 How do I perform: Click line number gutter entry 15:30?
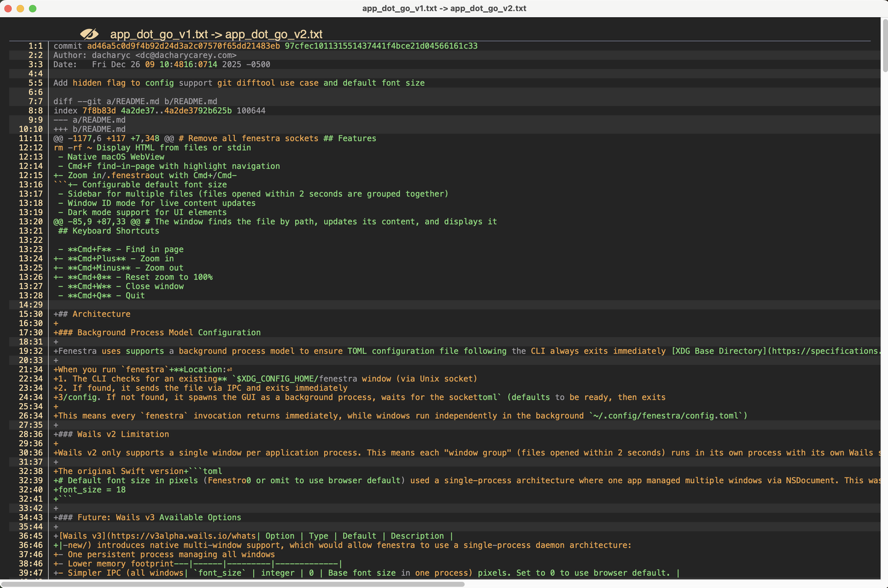tap(31, 314)
